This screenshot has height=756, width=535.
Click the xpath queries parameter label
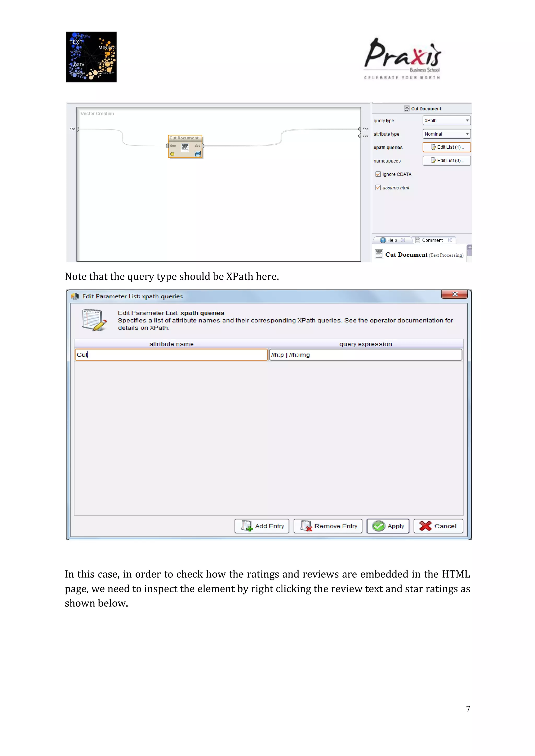[x=388, y=147]
